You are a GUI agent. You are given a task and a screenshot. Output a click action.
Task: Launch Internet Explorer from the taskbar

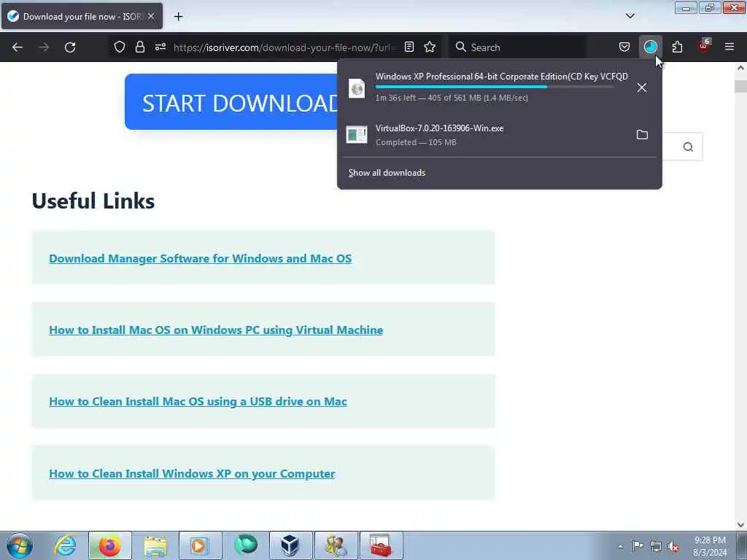65,545
